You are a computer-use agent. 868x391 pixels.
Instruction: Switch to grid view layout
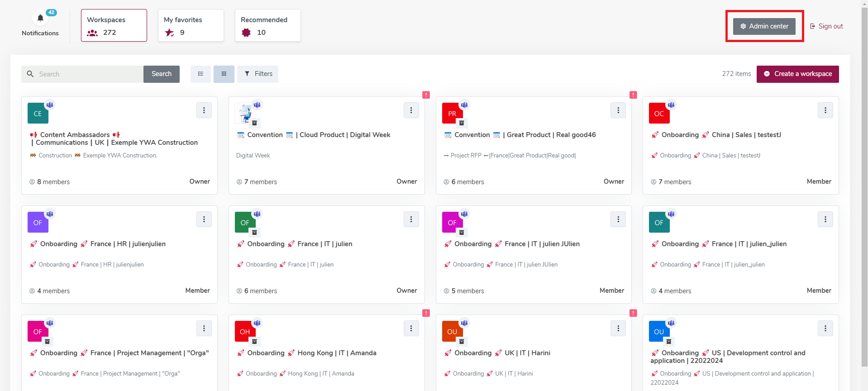pos(224,74)
